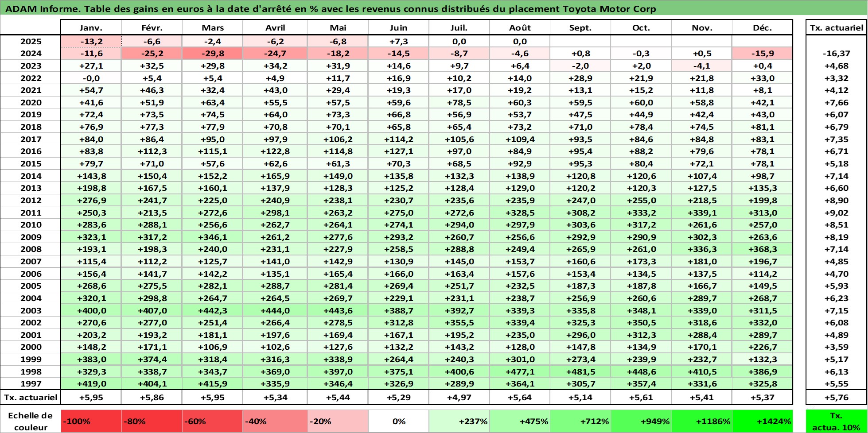Image resolution: width=868 pixels, height=433 pixels.
Task: Click the +1424% green color scale swatch
Action: point(762,421)
